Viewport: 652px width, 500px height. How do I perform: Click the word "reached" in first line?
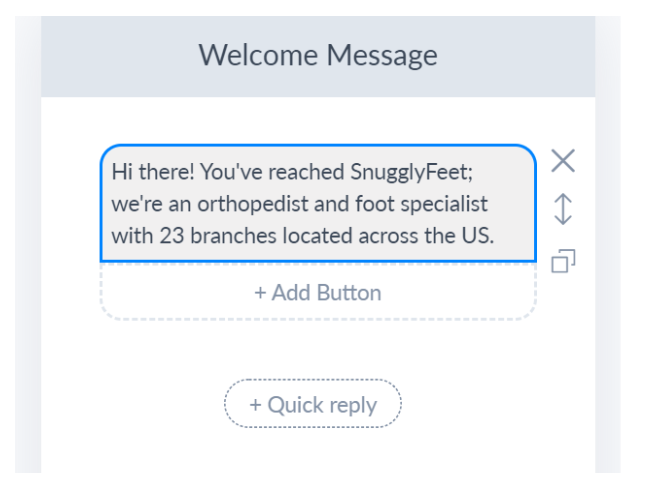pos(306,172)
